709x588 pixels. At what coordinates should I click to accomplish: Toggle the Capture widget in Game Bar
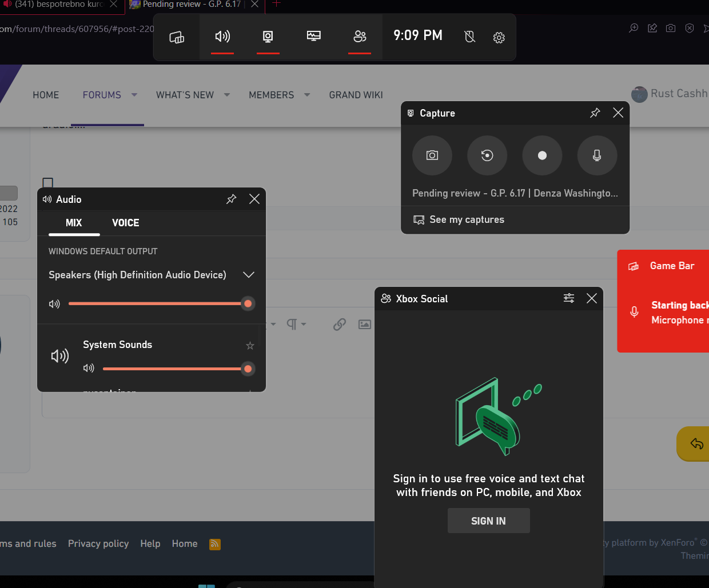(268, 37)
